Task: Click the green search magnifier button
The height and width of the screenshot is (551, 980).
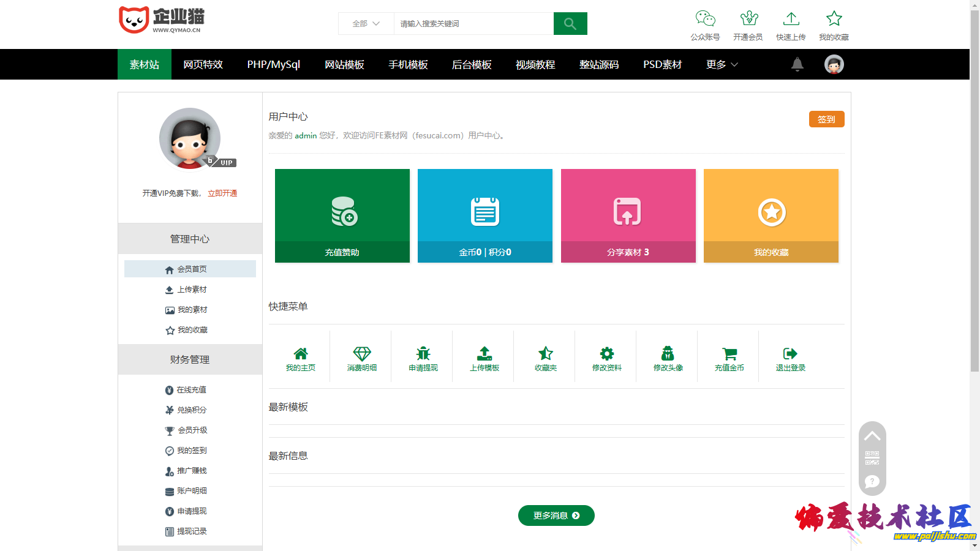Action: [570, 24]
